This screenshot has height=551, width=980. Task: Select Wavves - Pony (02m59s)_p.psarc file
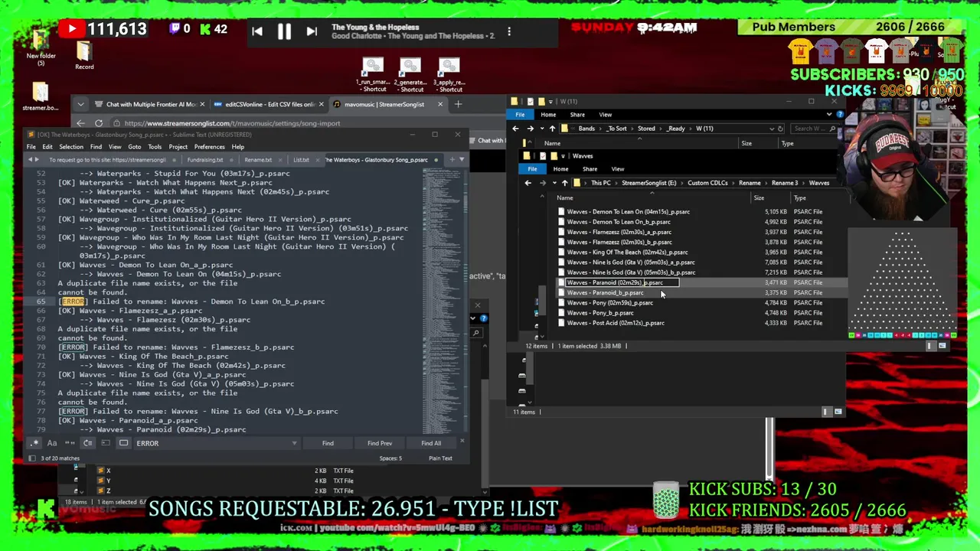tap(610, 302)
